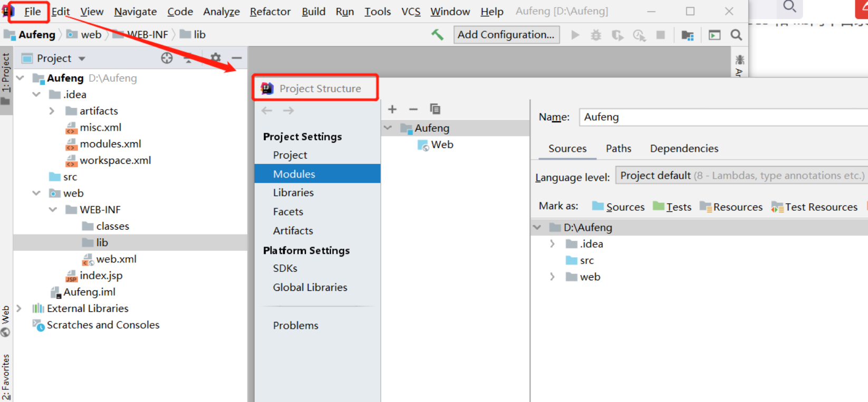The image size is (868, 402).
Task: Click the browser search magnifier icon
Action: pyautogui.click(x=789, y=6)
